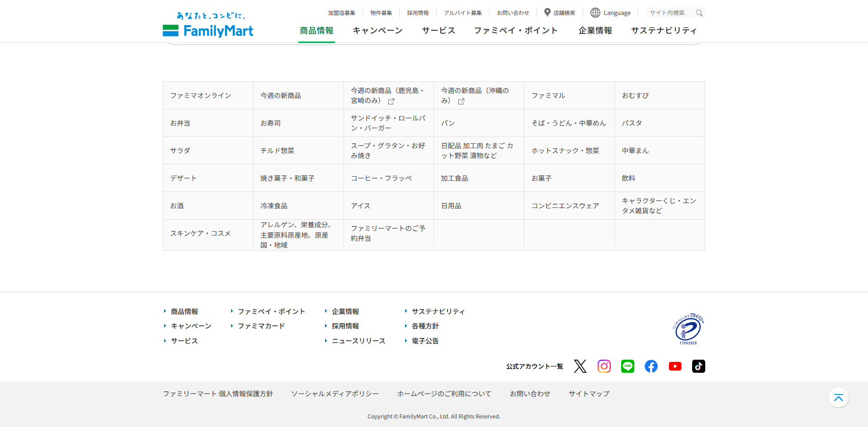This screenshot has height=427, width=868.
Task: Click the FamilyMart logo
Action: [208, 24]
